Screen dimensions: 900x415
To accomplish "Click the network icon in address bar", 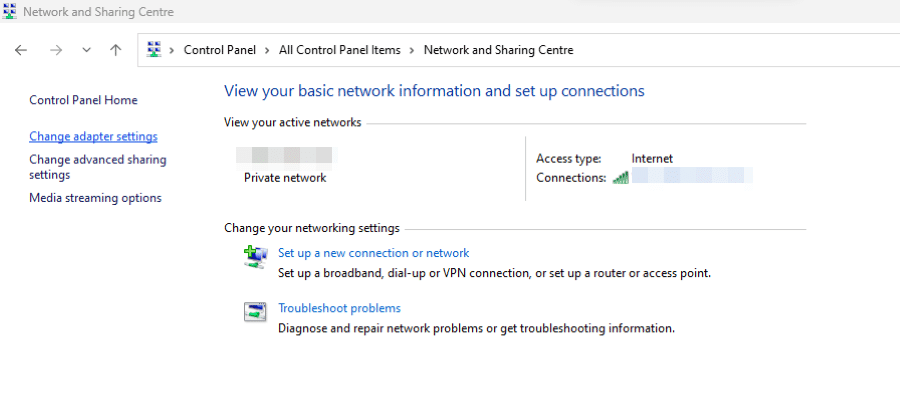I will 154,50.
